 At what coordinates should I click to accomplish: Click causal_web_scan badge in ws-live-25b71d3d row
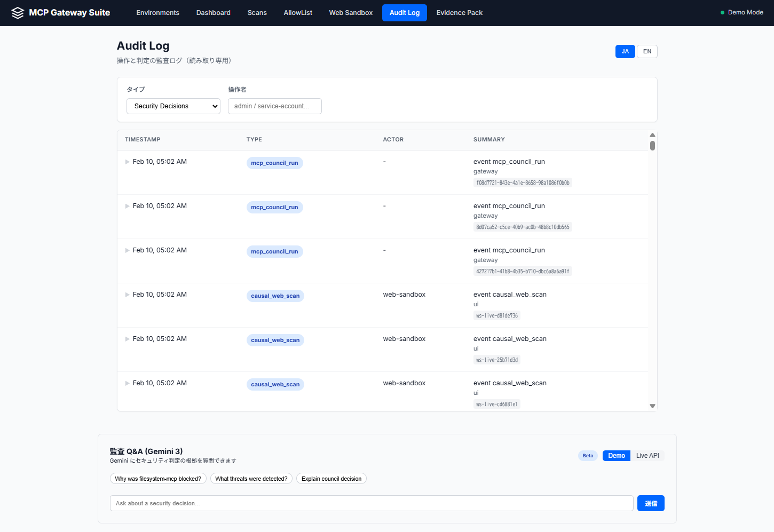coord(275,340)
